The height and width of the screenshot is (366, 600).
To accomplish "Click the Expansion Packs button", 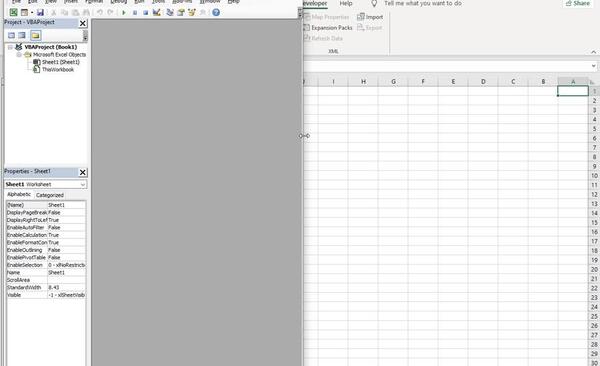I will click(328, 28).
